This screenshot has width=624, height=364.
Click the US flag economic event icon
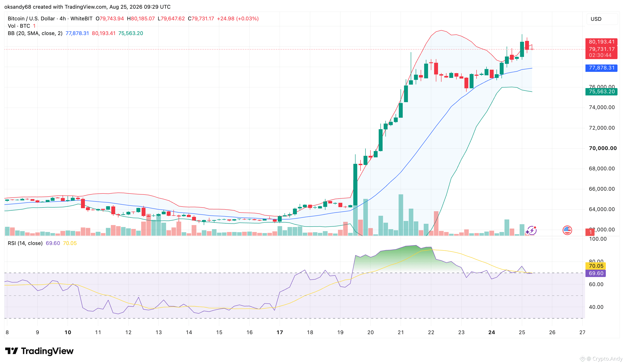tap(567, 230)
